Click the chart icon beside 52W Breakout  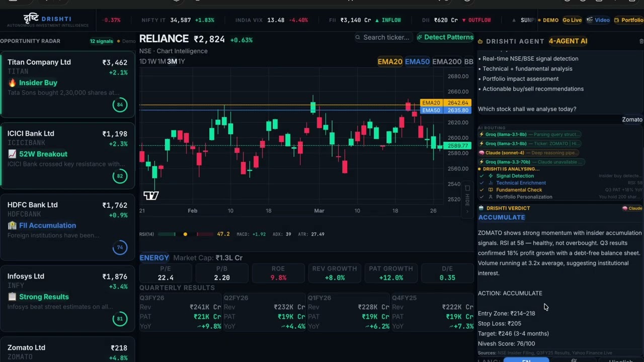pyautogui.click(x=12, y=154)
